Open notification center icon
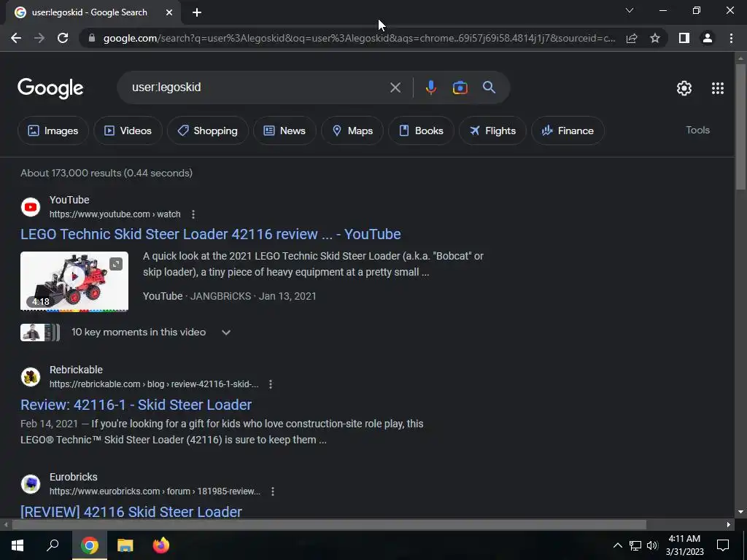Viewport: 747px width, 560px height. coord(723,545)
